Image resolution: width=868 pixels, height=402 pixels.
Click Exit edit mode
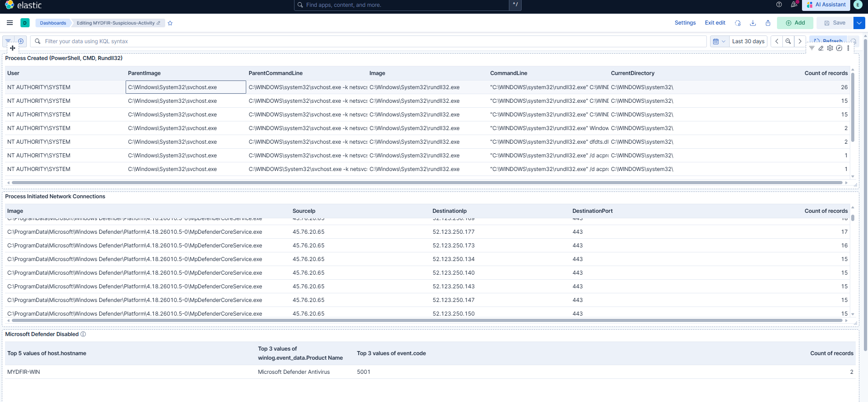pyautogui.click(x=715, y=23)
